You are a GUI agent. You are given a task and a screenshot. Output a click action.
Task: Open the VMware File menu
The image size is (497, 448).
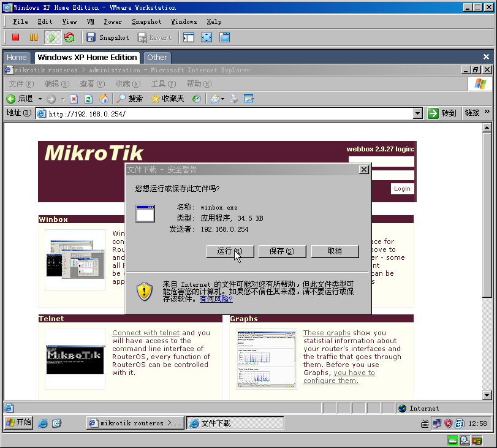tap(20, 21)
